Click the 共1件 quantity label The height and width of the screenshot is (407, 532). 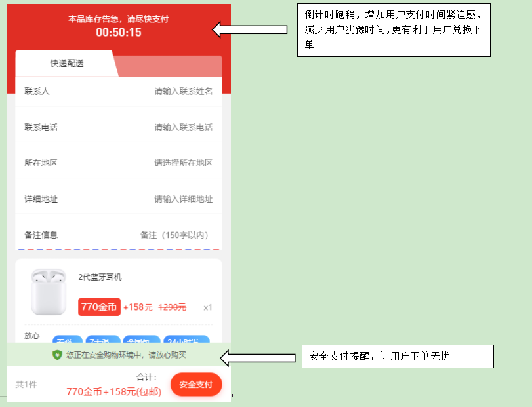(x=26, y=385)
